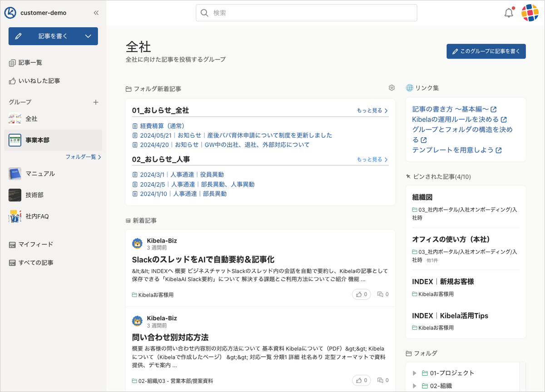Click the Kibela logo icon

[x=10, y=13]
